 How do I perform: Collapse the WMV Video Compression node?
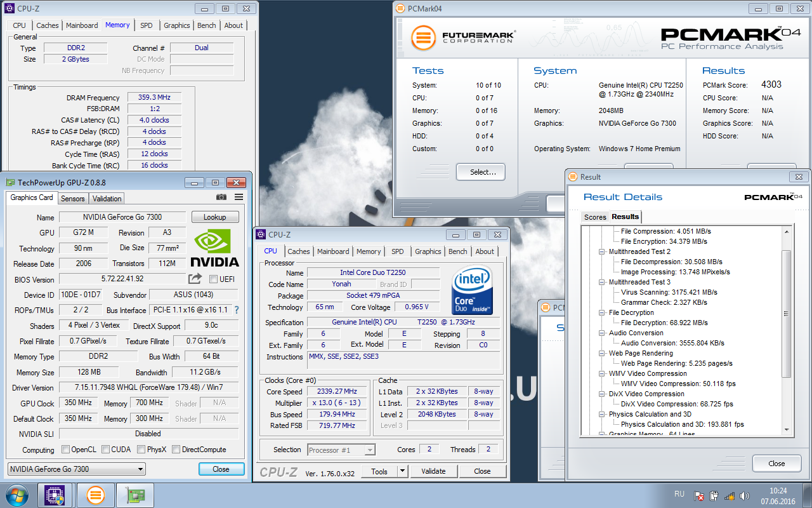(x=603, y=374)
